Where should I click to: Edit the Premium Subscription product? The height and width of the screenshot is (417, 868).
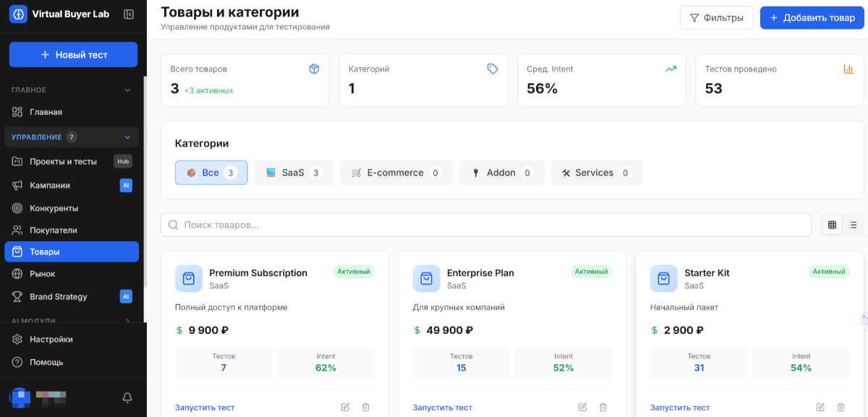coord(345,408)
